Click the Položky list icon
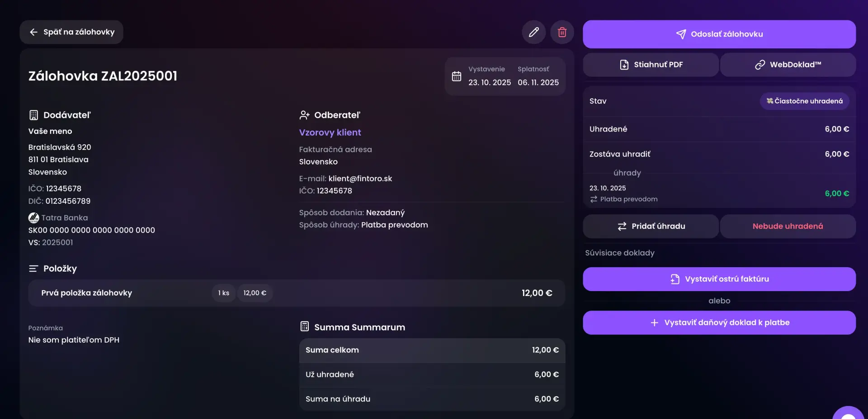The width and height of the screenshot is (868, 419). (x=33, y=268)
